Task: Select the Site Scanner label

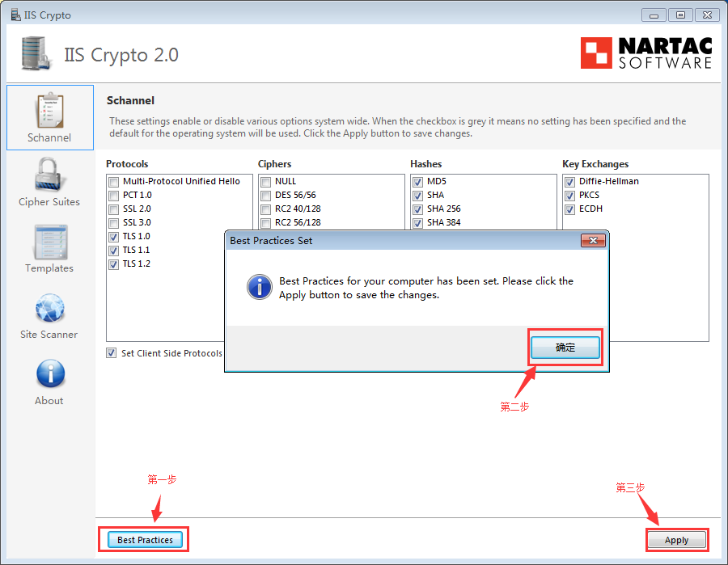Action: point(49,335)
